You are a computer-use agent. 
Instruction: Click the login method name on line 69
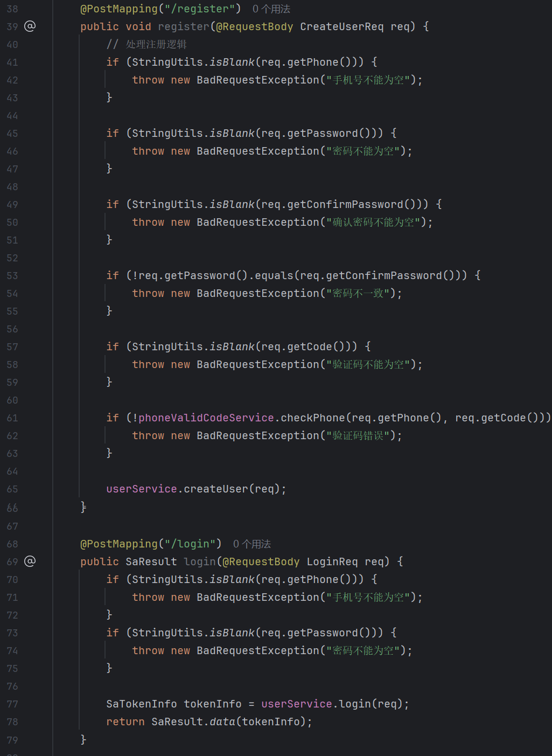point(200,561)
